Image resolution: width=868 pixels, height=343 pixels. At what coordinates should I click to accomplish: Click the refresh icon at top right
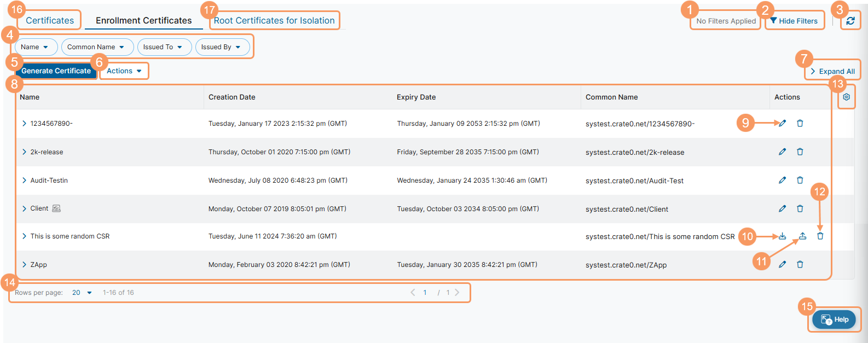(850, 21)
